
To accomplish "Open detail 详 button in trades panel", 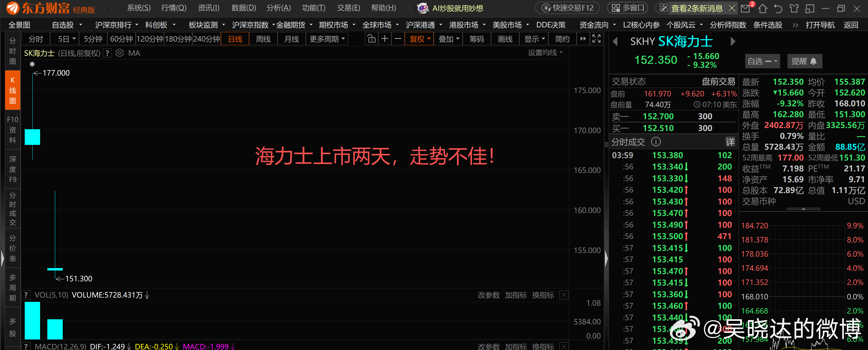I will coord(730,142).
